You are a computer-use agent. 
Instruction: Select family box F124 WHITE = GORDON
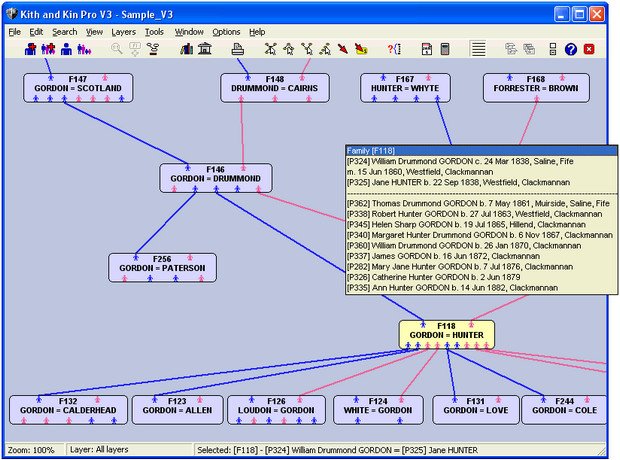point(378,410)
